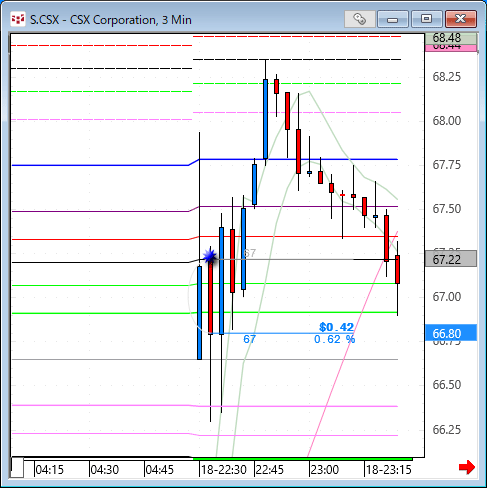Click the blue star trade marker
The height and width of the screenshot is (488, 487).
(210, 256)
